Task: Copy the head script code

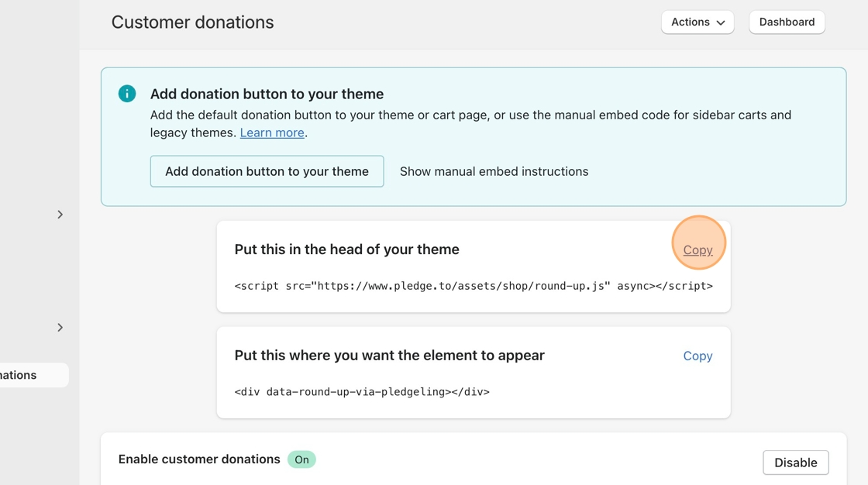Action: 697,249
